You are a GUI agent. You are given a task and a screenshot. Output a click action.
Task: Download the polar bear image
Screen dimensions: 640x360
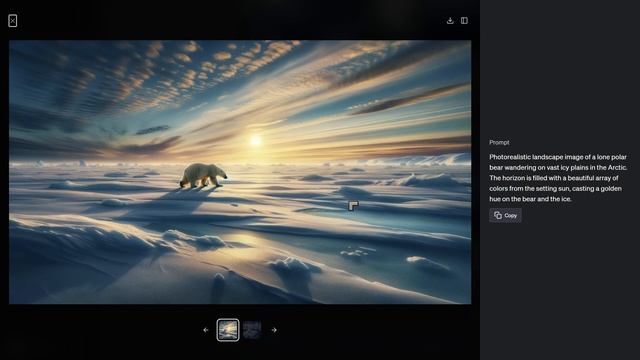point(450,20)
